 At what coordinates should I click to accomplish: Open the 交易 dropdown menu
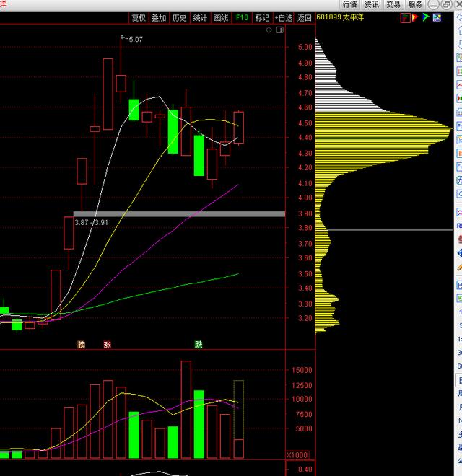pos(393,4)
